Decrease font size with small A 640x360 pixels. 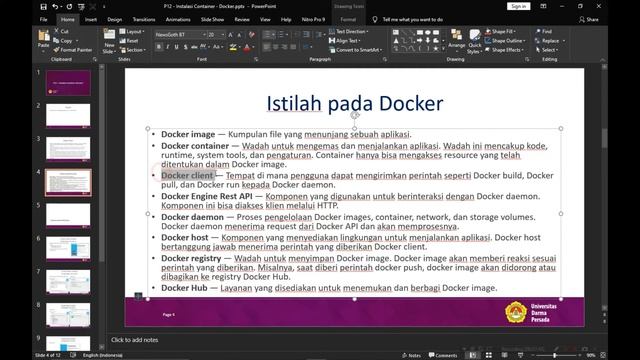pos(240,35)
